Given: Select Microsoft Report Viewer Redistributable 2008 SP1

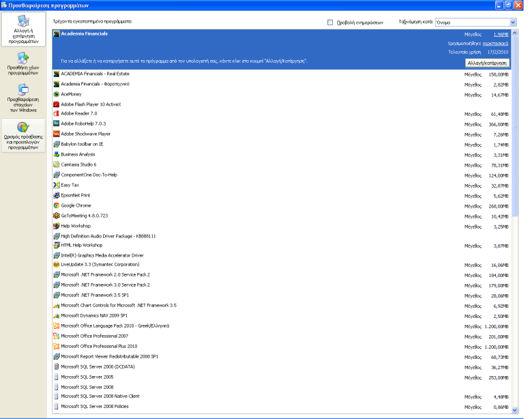Looking at the screenshot, I should point(282,356).
